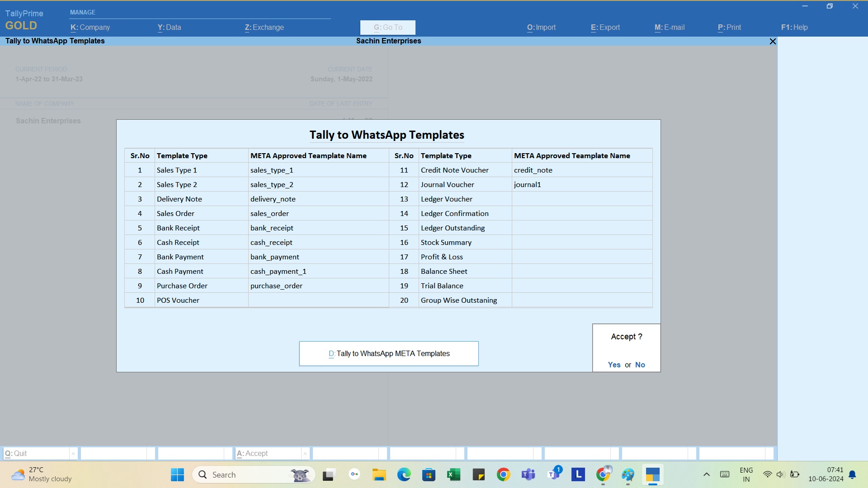This screenshot has height=488, width=868.
Task: Open the K: Company menu
Action: [90, 27]
